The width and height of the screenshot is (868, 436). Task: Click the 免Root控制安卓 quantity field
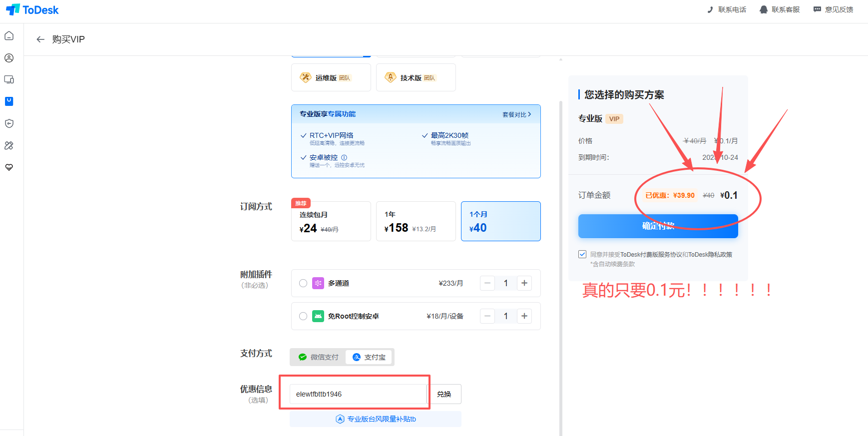(x=506, y=316)
